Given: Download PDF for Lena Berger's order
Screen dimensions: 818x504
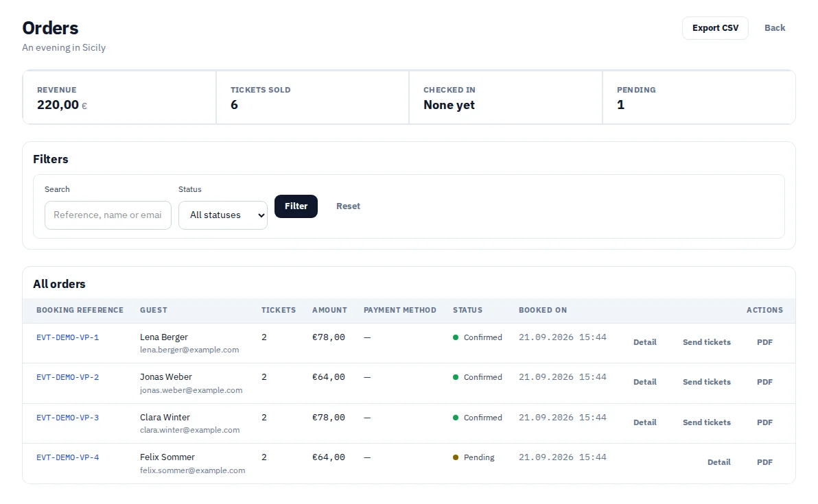Looking at the screenshot, I should coord(764,342).
